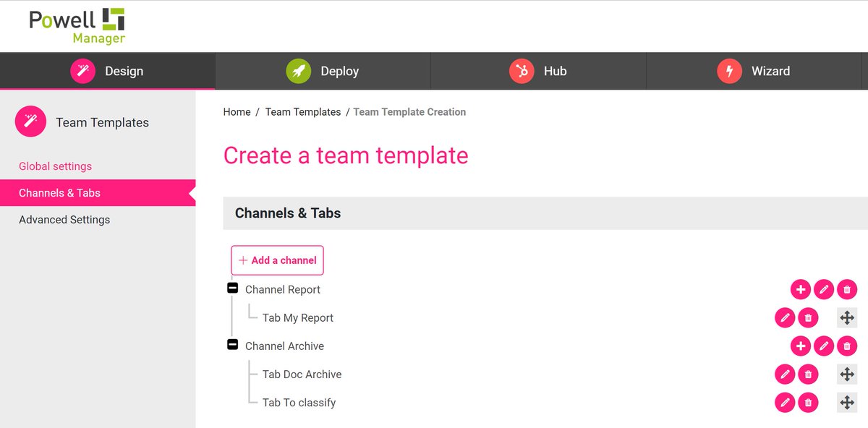
Task: Click the Team Template Creation breadcrumb
Action: [x=409, y=112]
